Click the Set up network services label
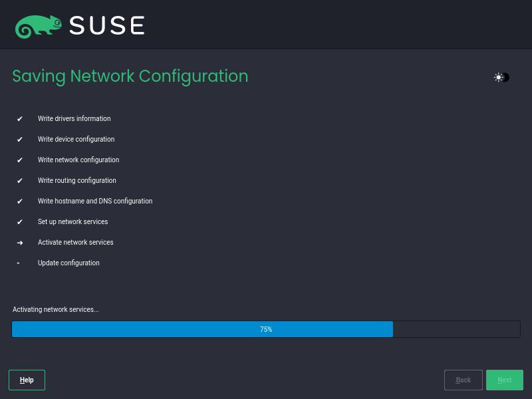 pyautogui.click(x=72, y=222)
